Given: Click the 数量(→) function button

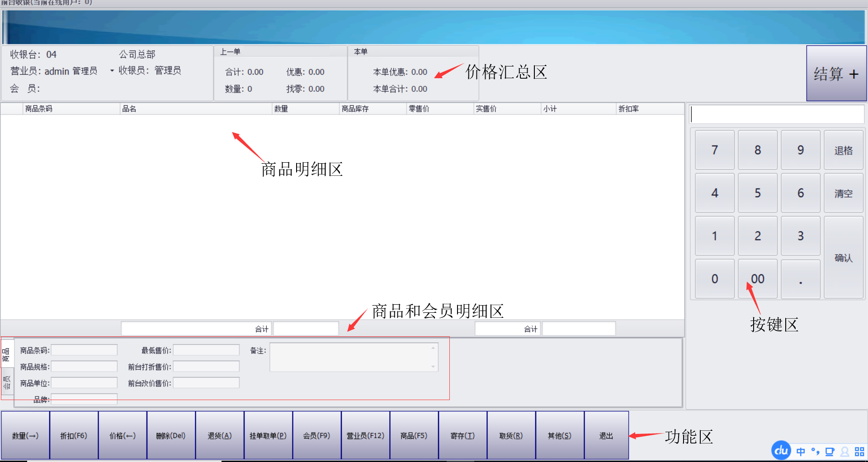Looking at the screenshot, I should click(25, 435).
